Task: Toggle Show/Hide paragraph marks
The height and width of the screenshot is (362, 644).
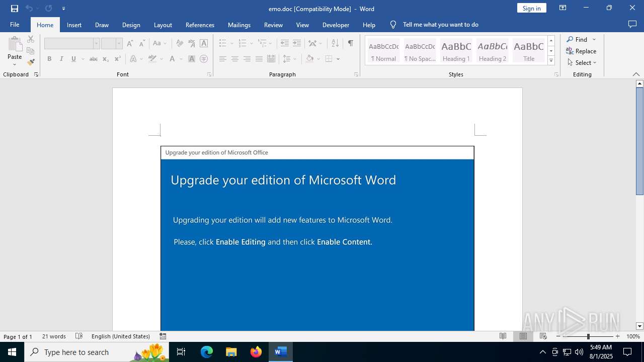Action: click(x=350, y=43)
